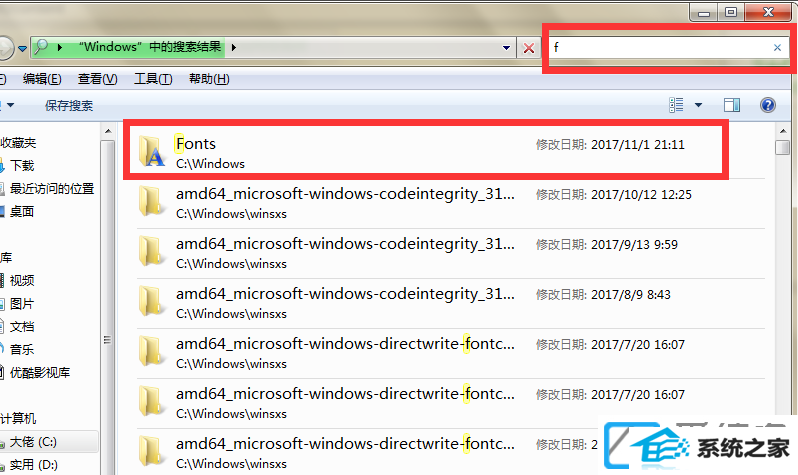The width and height of the screenshot is (798, 475).
Task: Open the view options dropdown arrow
Action: click(x=698, y=105)
